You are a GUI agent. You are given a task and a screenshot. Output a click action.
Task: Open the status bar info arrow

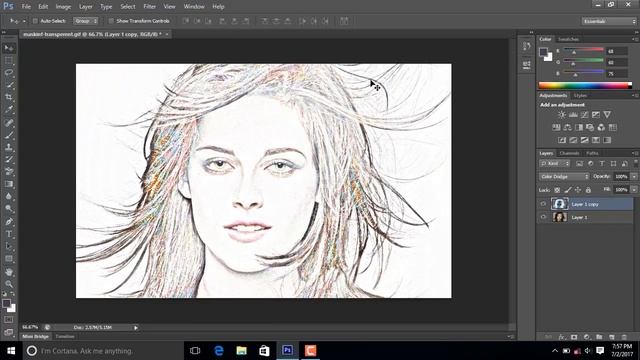pyautogui.click(x=136, y=327)
